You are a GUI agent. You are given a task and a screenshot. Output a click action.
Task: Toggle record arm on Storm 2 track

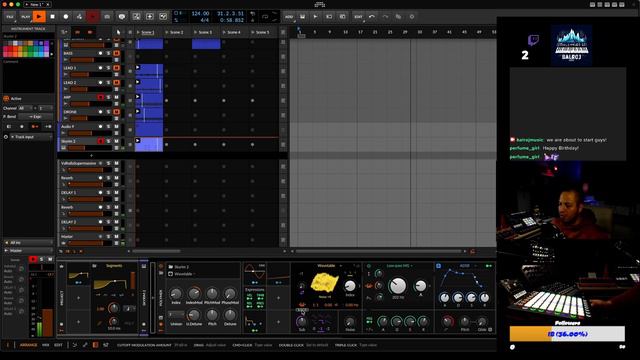[100, 141]
